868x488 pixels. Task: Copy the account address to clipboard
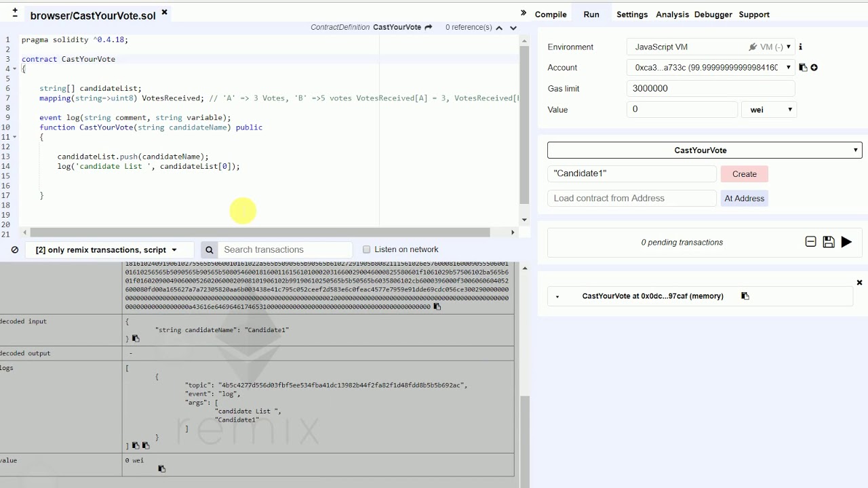[x=803, y=67]
